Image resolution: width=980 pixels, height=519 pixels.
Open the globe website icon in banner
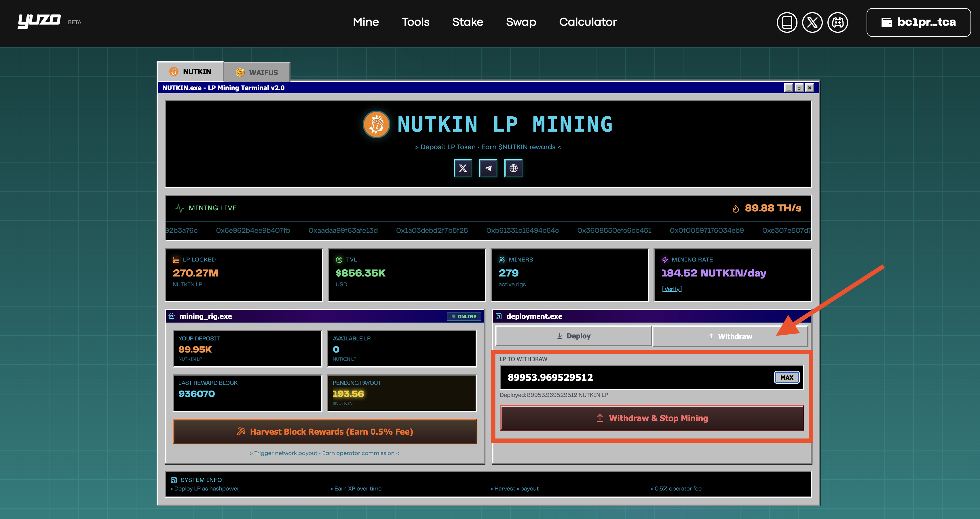(x=513, y=168)
